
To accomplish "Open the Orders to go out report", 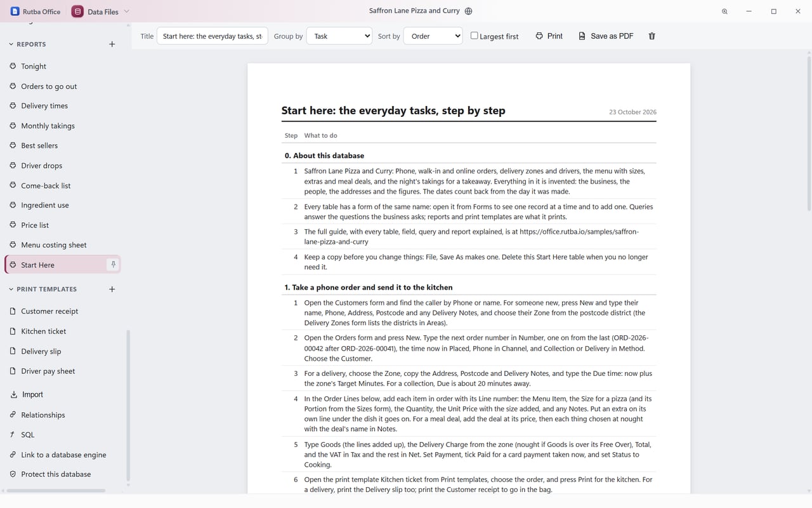I will click(62, 86).
